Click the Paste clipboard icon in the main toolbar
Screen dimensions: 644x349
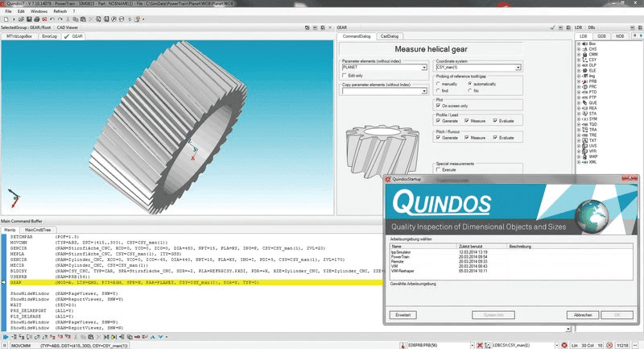(x=83, y=19)
